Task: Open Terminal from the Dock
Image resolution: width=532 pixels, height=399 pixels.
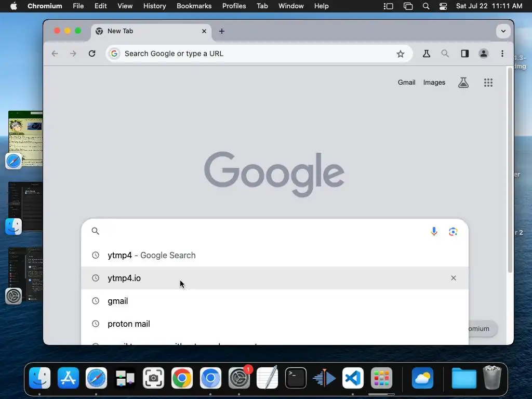Action: tap(296, 378)
